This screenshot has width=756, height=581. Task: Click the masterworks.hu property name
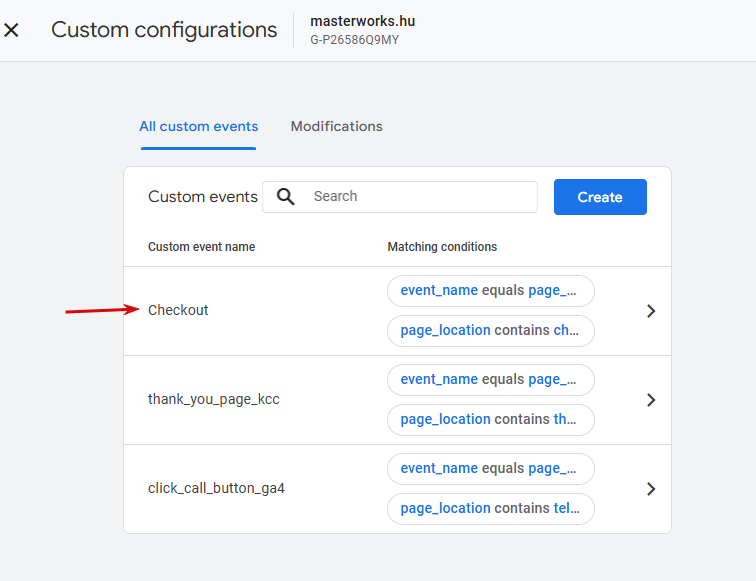click(x=363, y=21)
